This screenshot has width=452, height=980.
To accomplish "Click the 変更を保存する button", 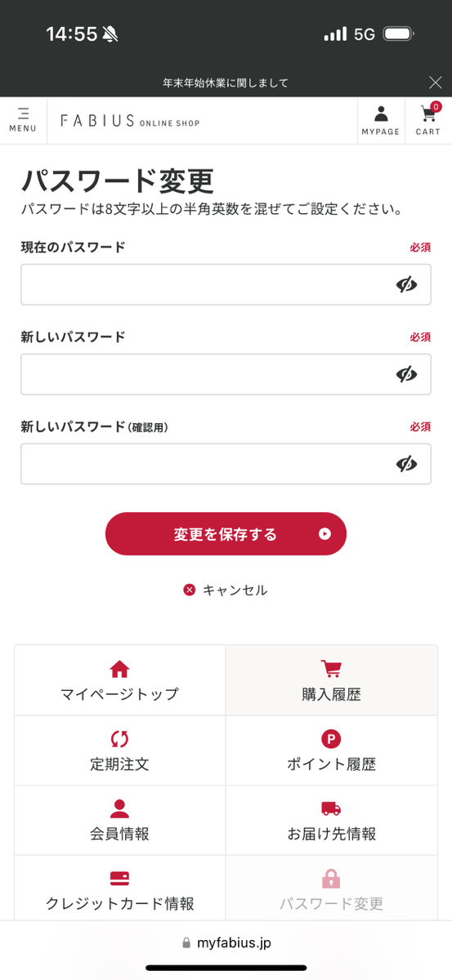I will (x=226, y=534).
